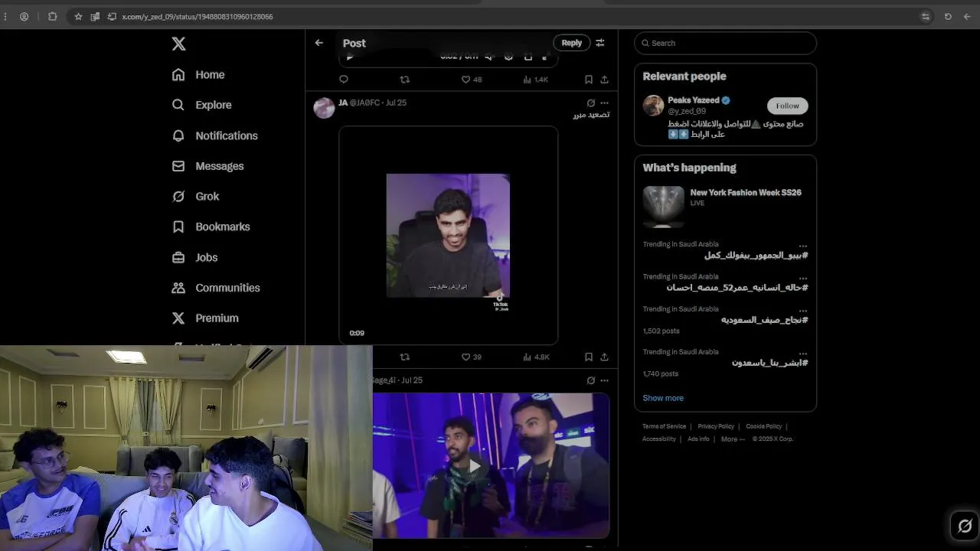Image resolution: width=980 pixels, height=551 pixels.
Task: Open Privacy Policy footer link
Action: click(x=716, y=426)
